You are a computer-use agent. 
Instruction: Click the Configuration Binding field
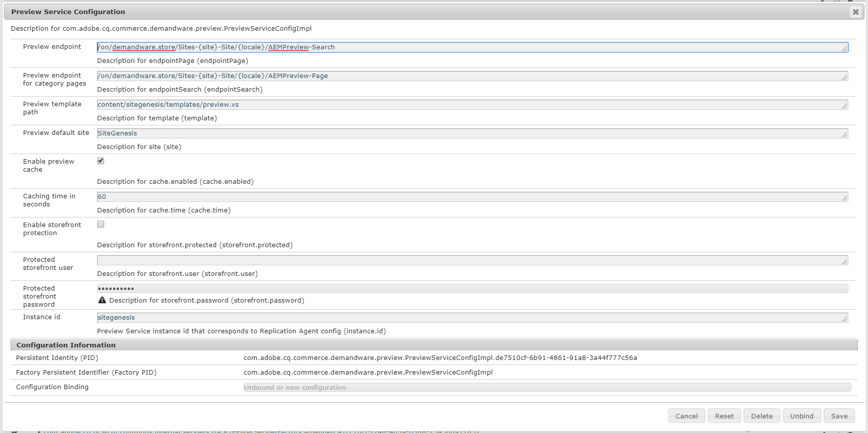(x=547, y=387)
